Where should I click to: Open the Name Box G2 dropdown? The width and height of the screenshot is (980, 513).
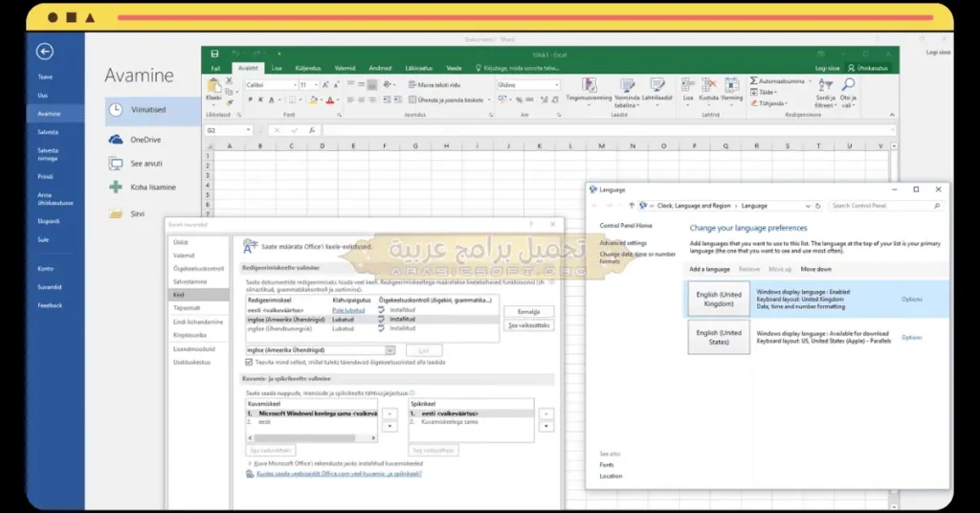(248, 130)
